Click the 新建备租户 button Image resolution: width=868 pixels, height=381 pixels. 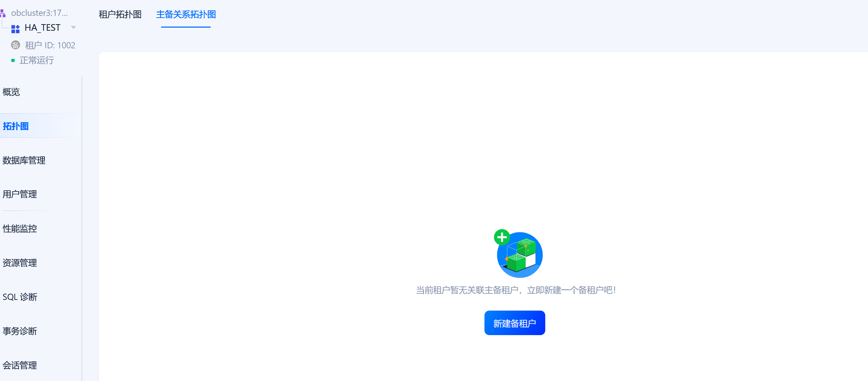[515, 323]
